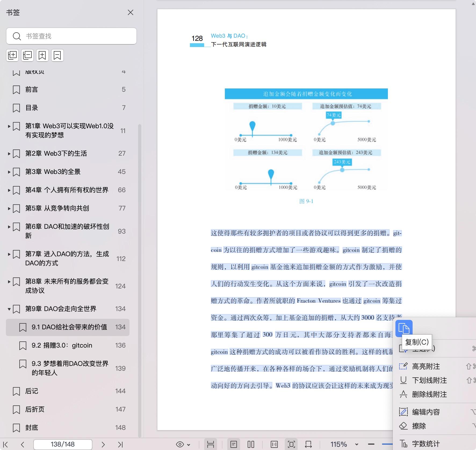
Task: Jump to the first page
Action: click(x=5, y=444)
